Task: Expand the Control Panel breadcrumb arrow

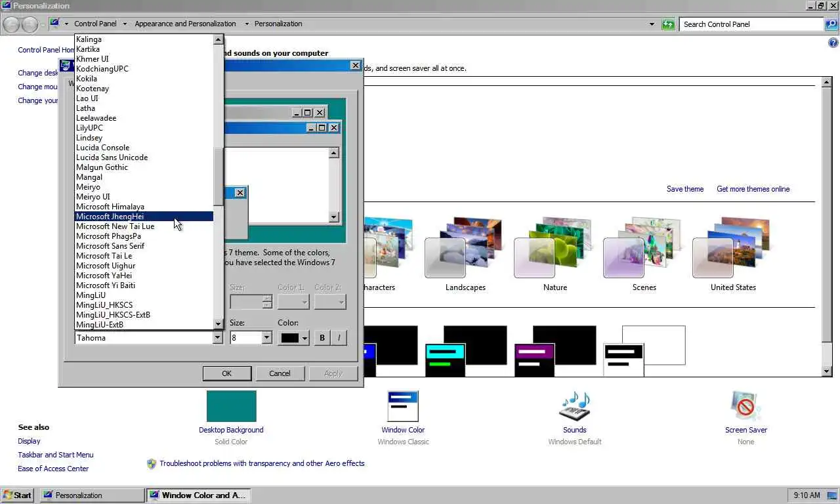Action: click(125, 24)
